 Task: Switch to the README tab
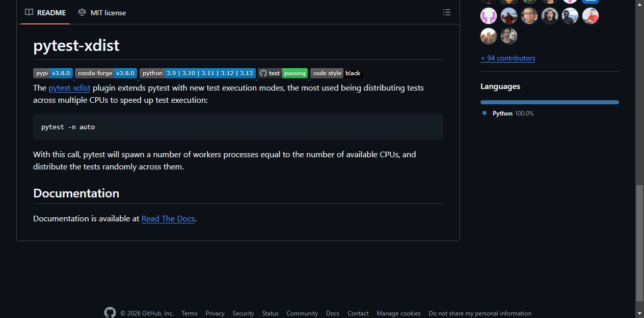(x=45, y=12)
